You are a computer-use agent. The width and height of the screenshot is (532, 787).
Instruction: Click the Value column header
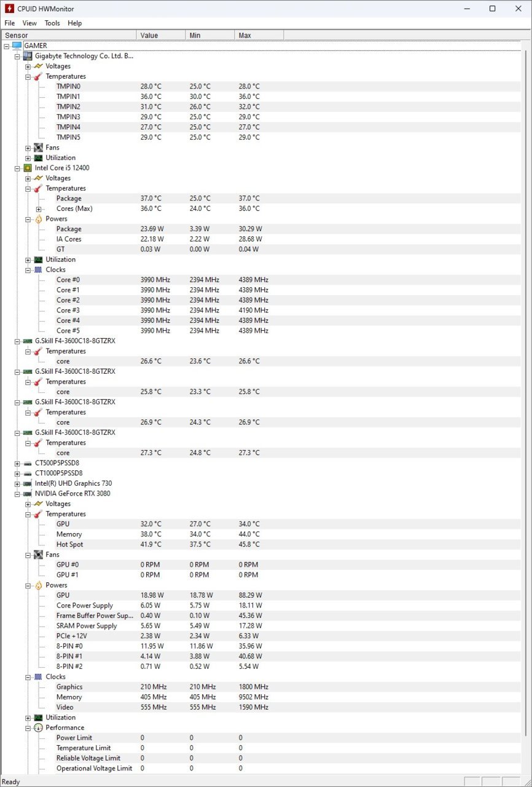pos(161,35)
